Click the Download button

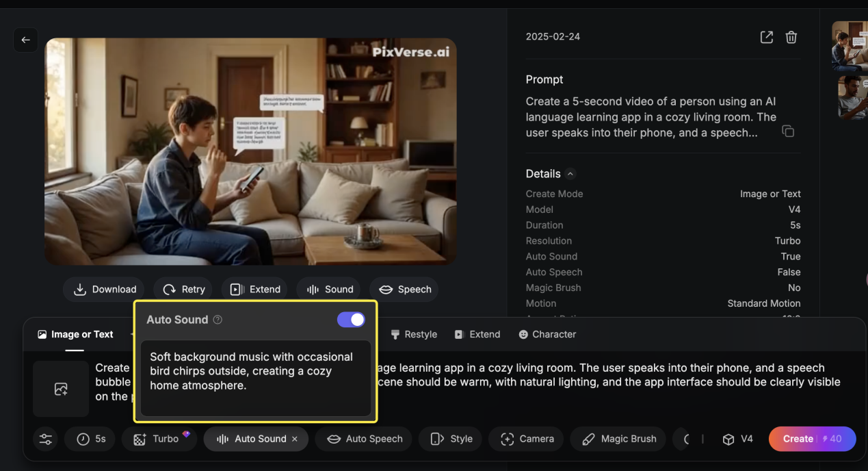[105, 290]
